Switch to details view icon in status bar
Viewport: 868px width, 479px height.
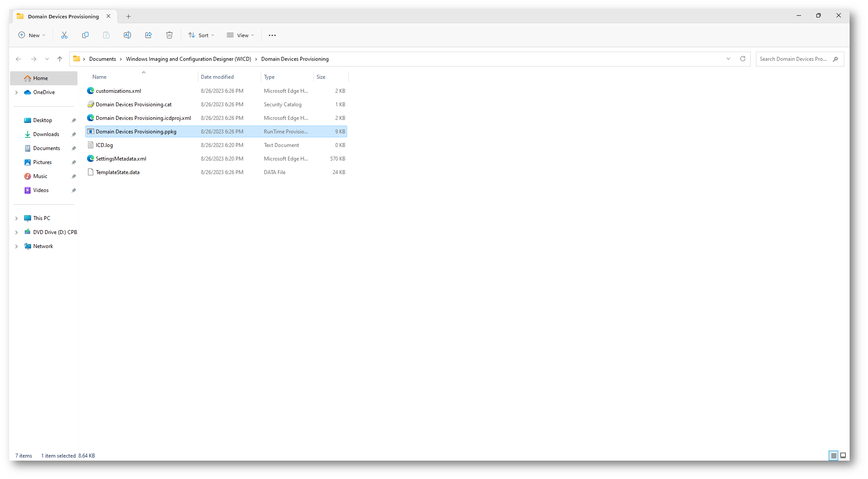[833, 456]
